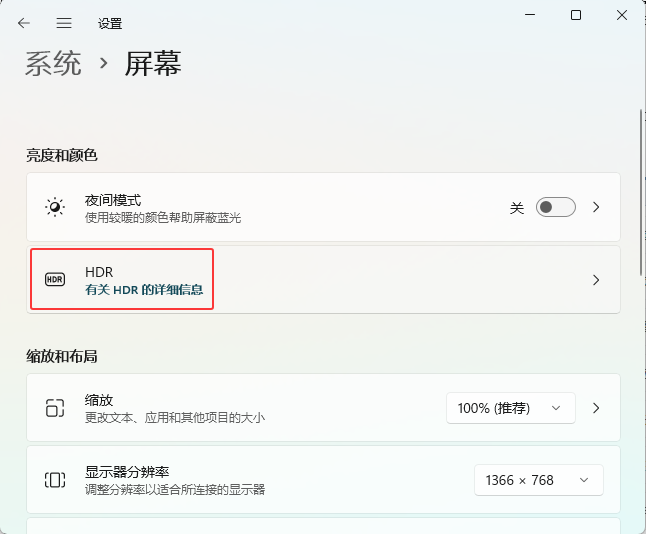Click the HDR badge icon

click(x=55, y=280)
